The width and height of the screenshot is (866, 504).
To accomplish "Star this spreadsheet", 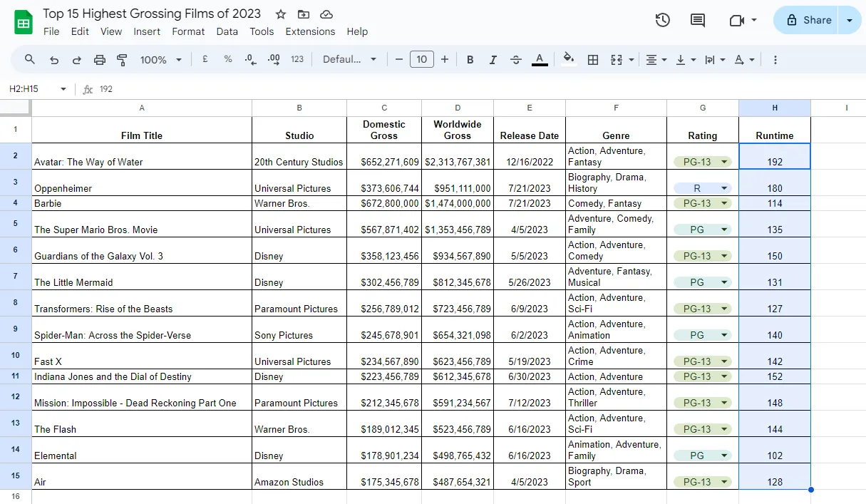I will (x=281, y=14).
